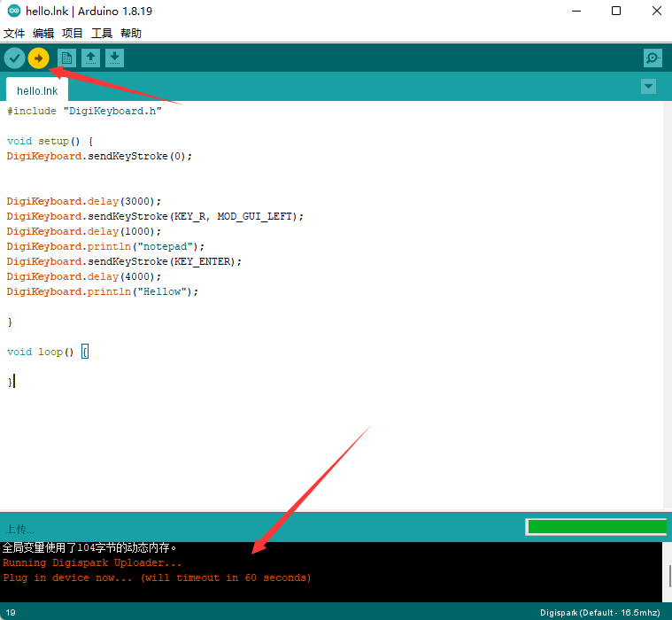Open the 文件 menu
The width and height of the screenshot is (672, 620).
[14, 33]
